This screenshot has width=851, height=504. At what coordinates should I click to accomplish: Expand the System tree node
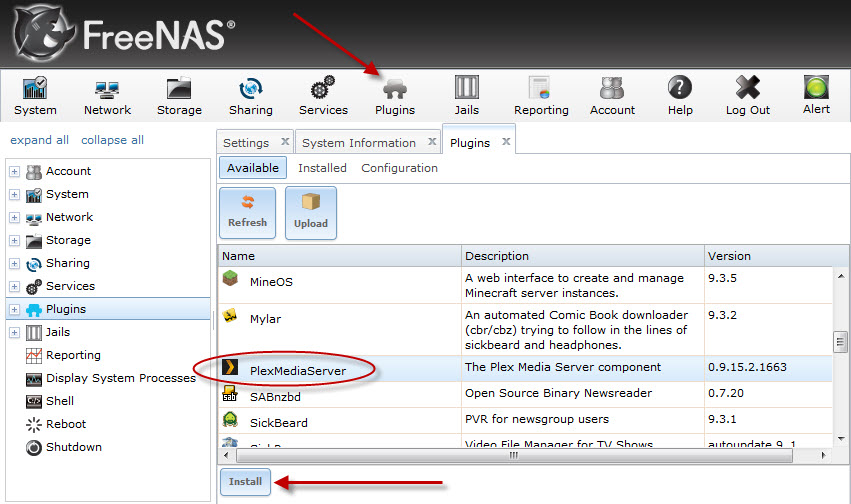click(x=14, y=194)
